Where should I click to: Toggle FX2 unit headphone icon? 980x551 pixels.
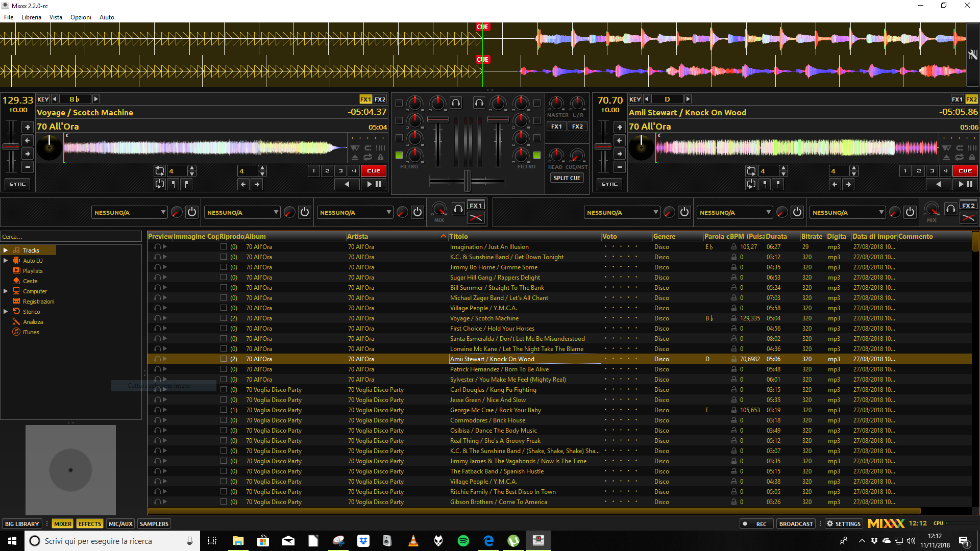pos(951,209)
